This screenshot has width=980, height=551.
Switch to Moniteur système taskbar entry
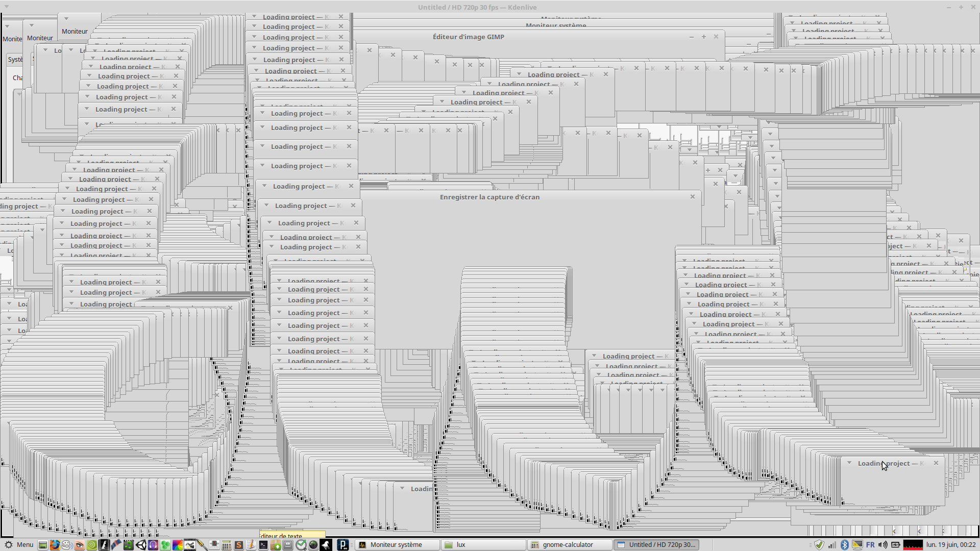point(396,545)
